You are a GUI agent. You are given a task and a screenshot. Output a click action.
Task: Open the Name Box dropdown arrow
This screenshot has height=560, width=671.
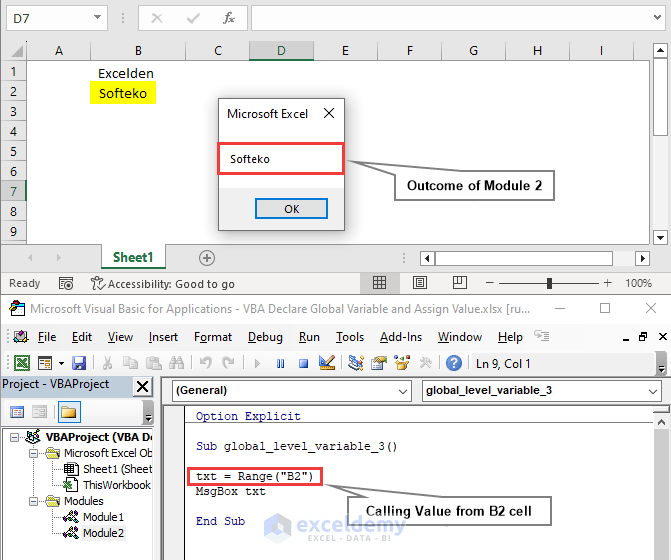coord(98,18)
